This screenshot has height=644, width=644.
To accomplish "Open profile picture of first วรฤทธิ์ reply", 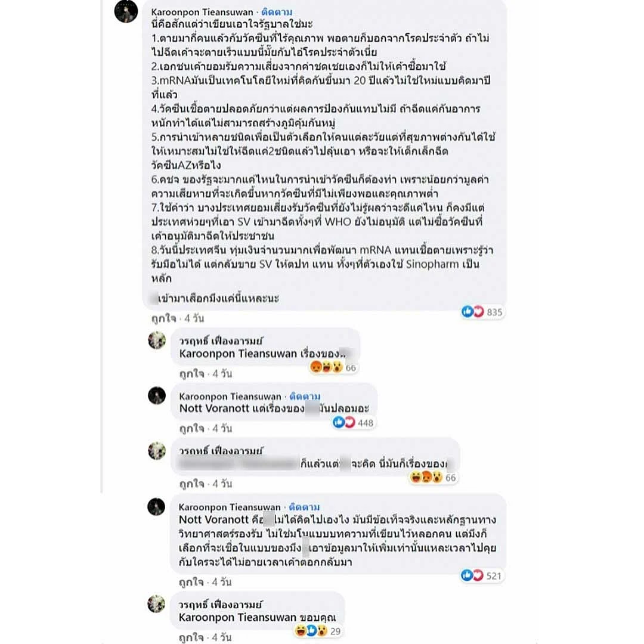I will point(157,340).
